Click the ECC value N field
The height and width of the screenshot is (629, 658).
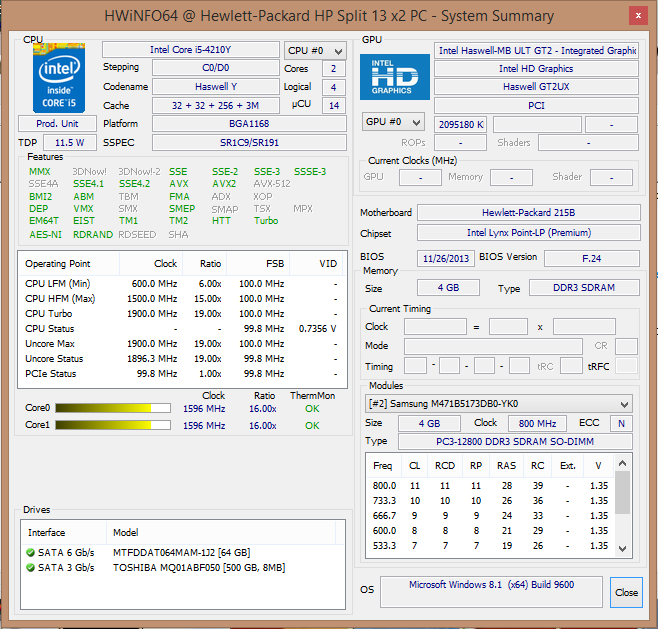pyautogui.click(x=621, y=423)
